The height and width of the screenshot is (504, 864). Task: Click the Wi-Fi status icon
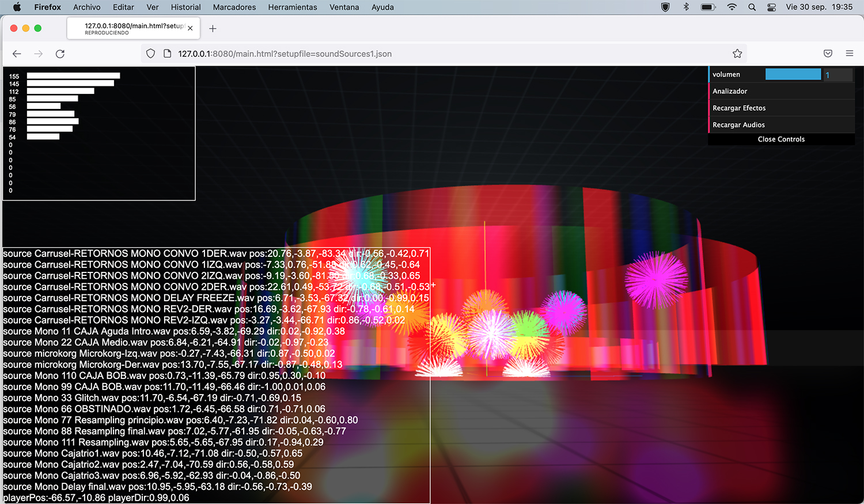732,7
